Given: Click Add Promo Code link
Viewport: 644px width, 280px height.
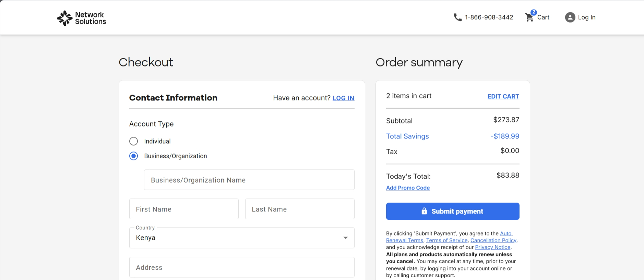Looking at the screenshot, I should coord(408,188).
